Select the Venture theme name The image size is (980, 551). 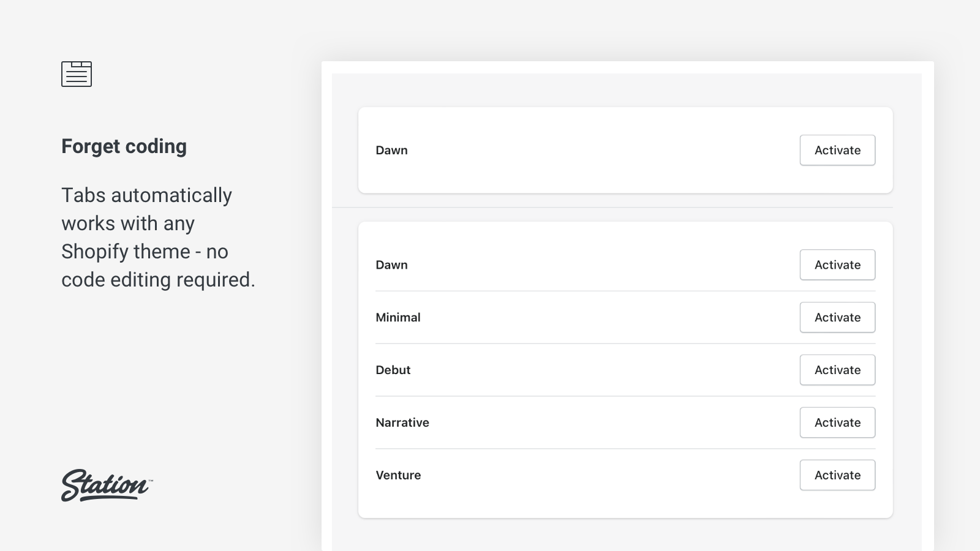398,474
